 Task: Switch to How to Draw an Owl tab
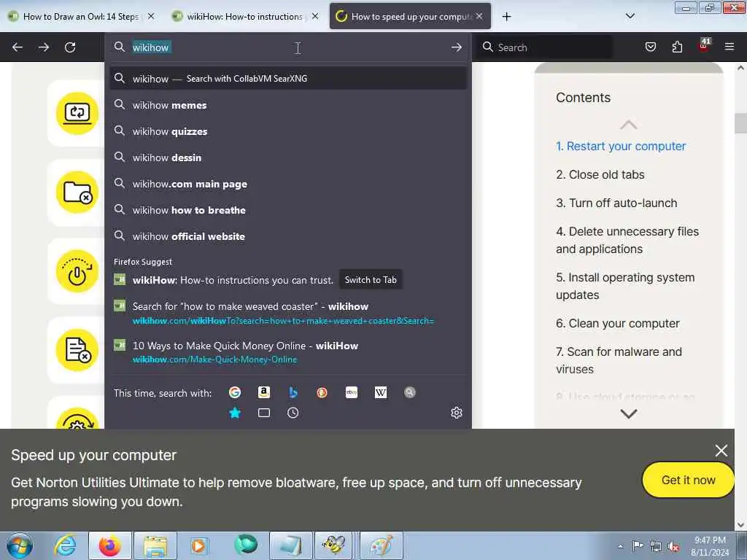click(81, 17)
